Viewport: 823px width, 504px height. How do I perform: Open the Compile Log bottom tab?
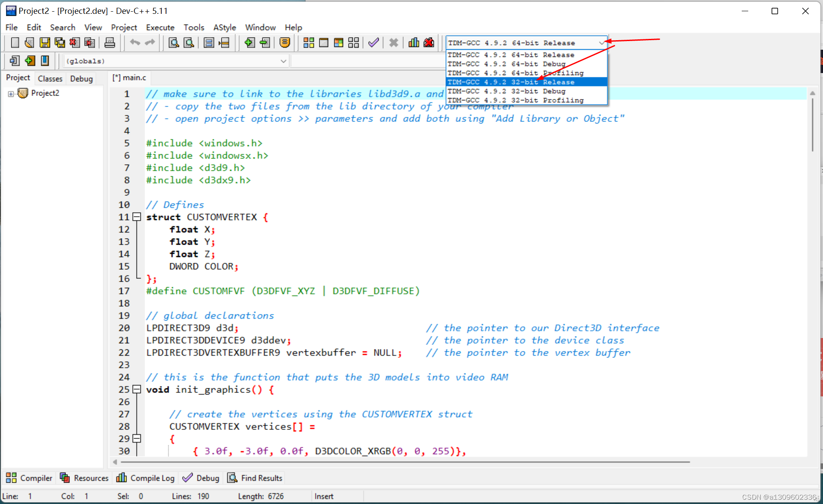coord(146,478)
